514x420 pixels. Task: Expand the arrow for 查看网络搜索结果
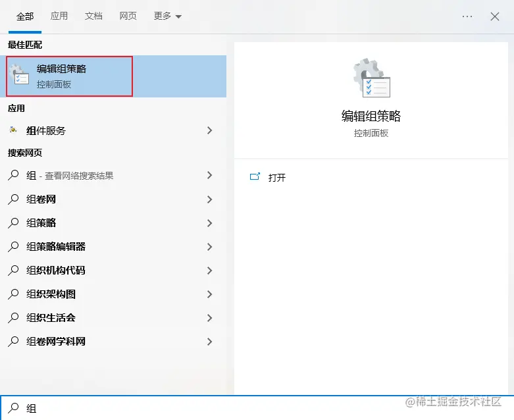[209, 175]
